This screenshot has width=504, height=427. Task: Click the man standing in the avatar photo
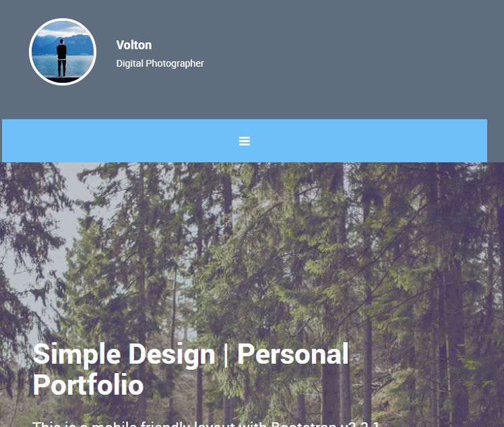(62, 58)
